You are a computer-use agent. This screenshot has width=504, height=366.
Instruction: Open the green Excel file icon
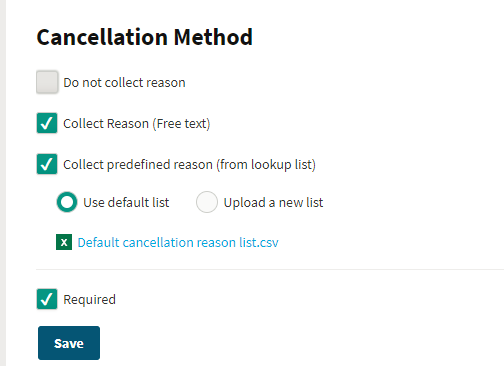tap(64, 242)
